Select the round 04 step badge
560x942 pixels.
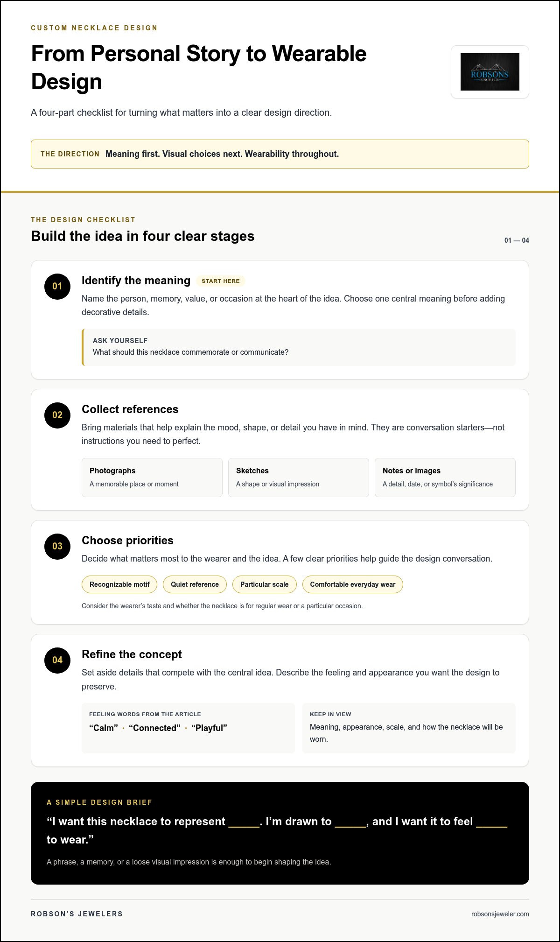point(57,660)
